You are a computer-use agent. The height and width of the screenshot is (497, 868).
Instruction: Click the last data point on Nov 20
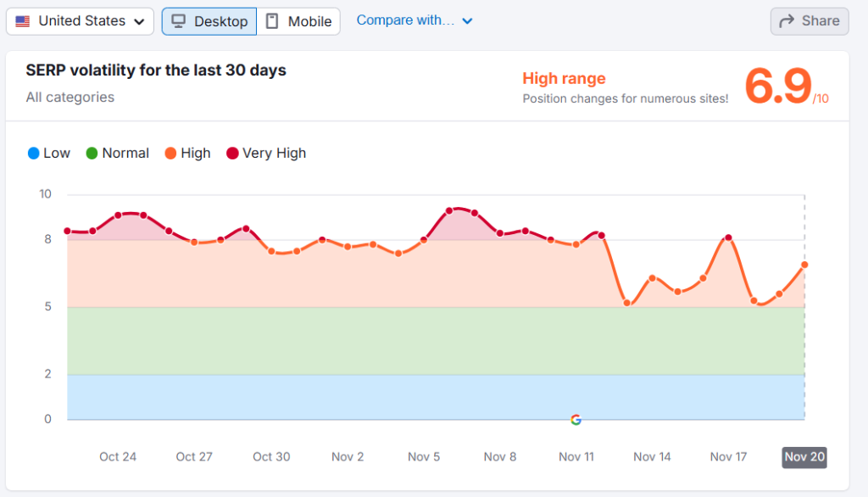[804, 265]
